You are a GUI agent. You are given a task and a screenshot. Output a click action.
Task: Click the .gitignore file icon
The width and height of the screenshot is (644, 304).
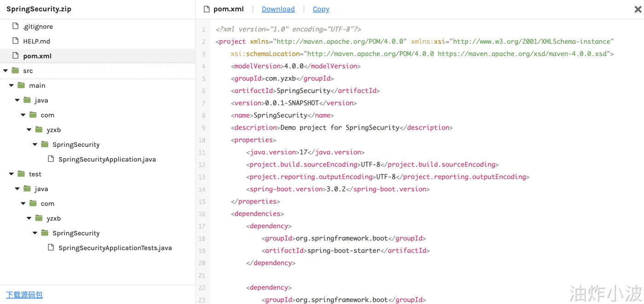15,26
